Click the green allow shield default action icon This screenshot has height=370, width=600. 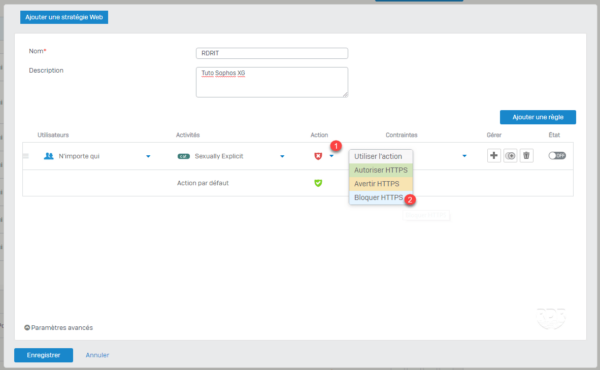318,183
